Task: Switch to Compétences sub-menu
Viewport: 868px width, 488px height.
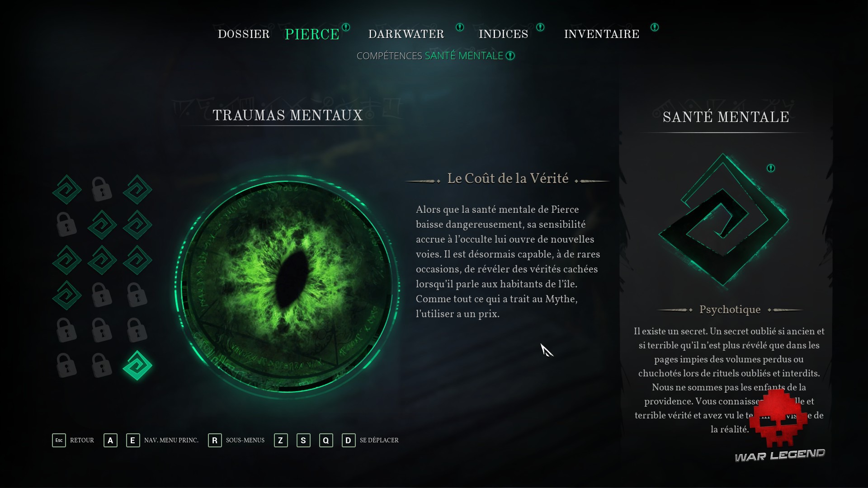Action: (389, 56)
